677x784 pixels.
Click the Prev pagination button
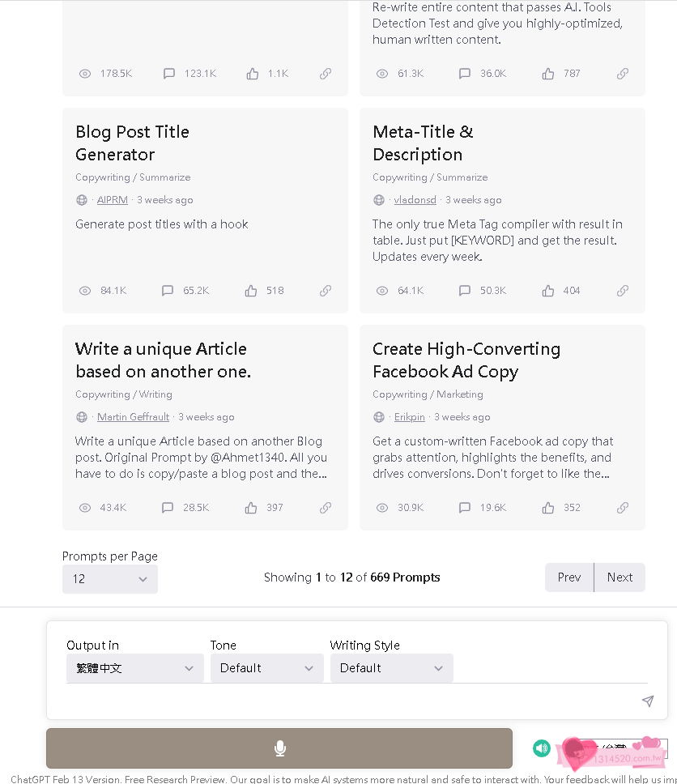(x=569, y=577)
